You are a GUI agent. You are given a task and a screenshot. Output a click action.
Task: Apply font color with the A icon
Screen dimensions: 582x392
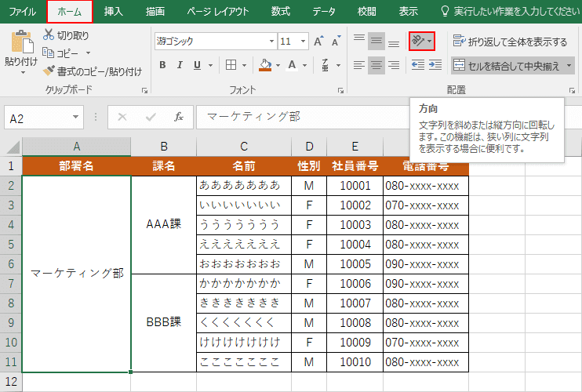click(x=292, y=65)
